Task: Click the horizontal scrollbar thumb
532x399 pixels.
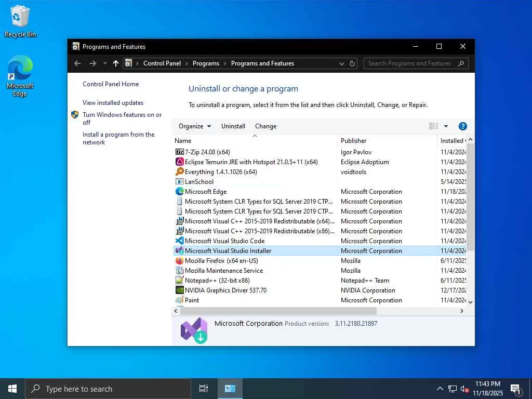Action: coord(278,311)
